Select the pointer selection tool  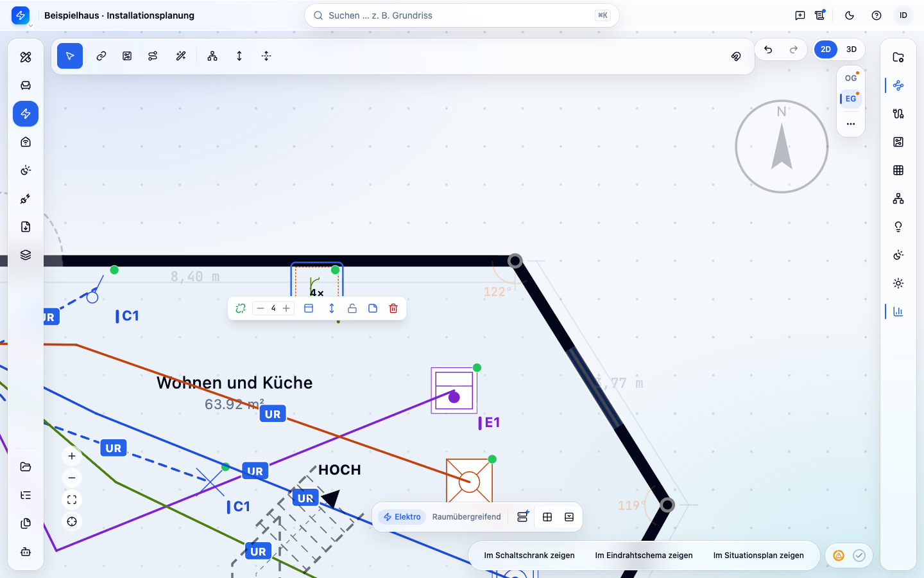click(x=70, y=56)
